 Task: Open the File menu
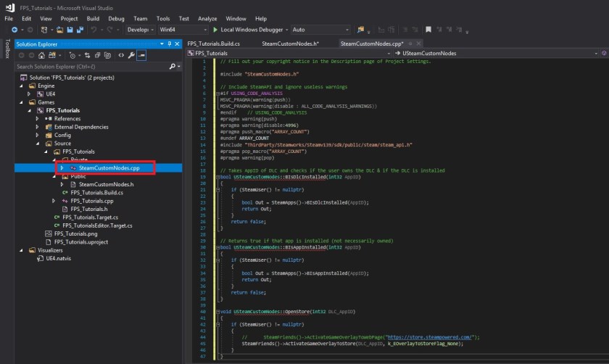point(9,19)
